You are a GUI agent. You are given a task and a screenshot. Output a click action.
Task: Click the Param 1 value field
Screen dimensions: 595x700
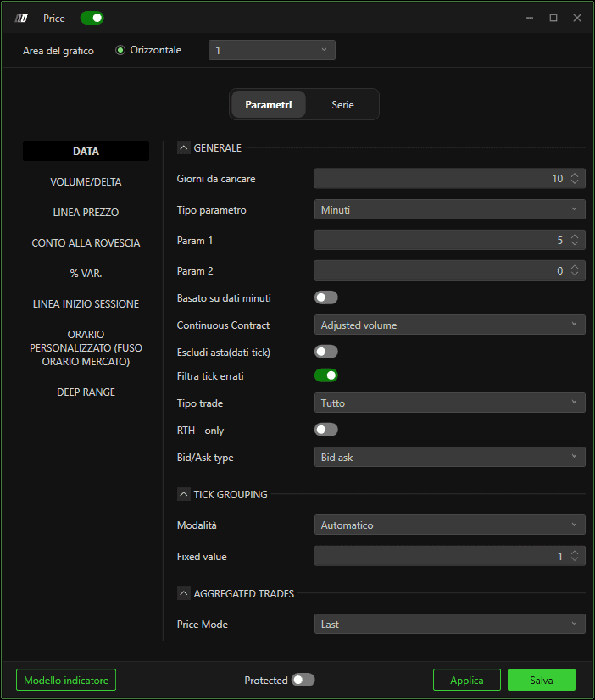tap(449, 240)
